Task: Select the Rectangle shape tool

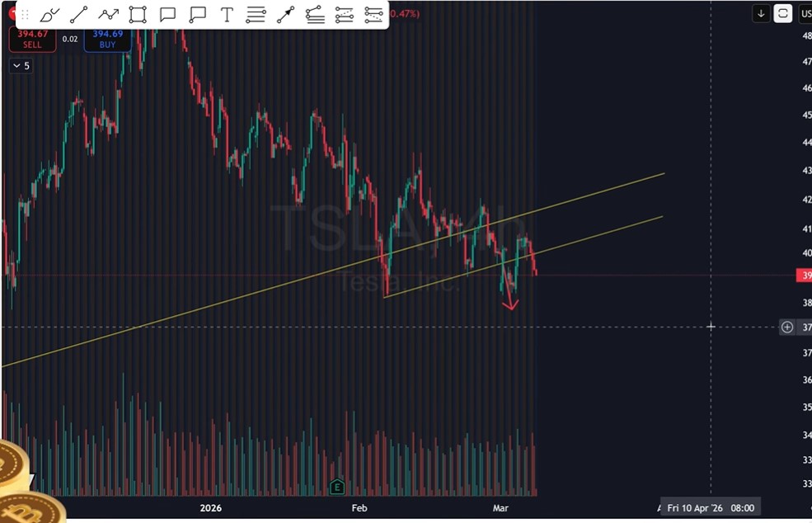Action: tap(138, 15)
